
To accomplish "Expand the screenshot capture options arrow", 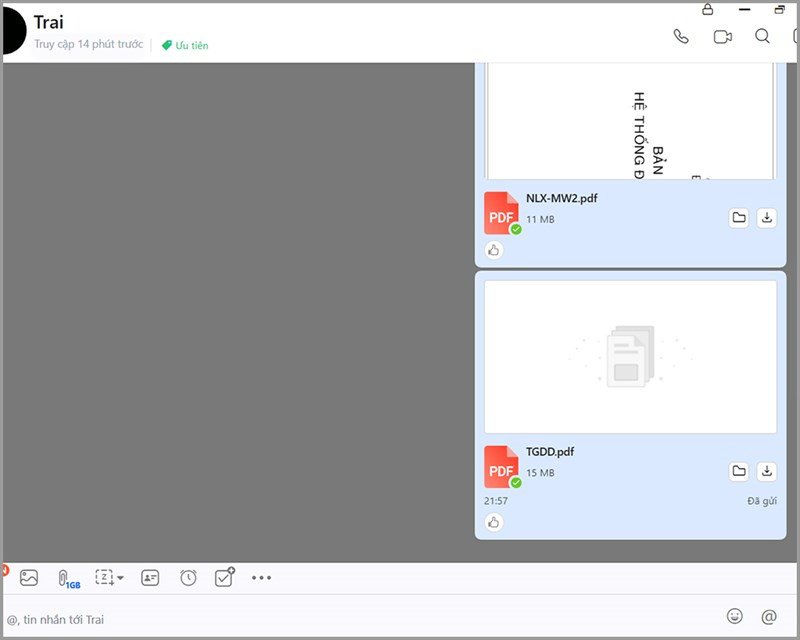I will (121, 578).
